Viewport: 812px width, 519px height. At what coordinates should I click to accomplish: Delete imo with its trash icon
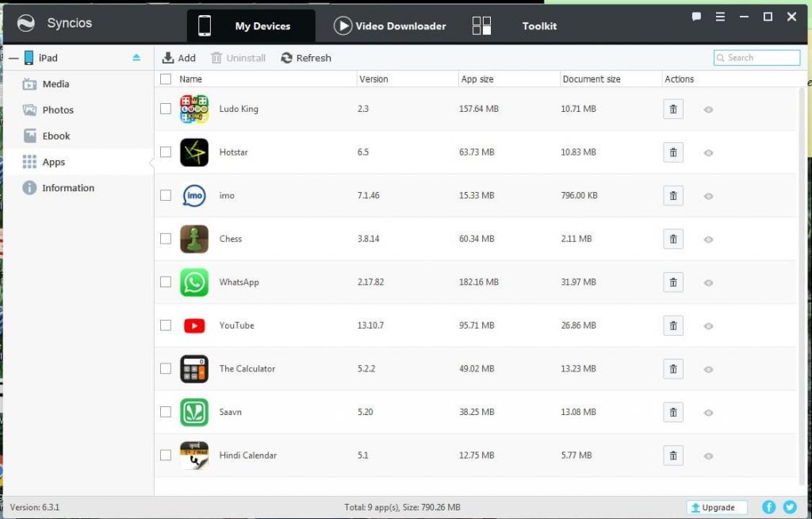[673, 196]
